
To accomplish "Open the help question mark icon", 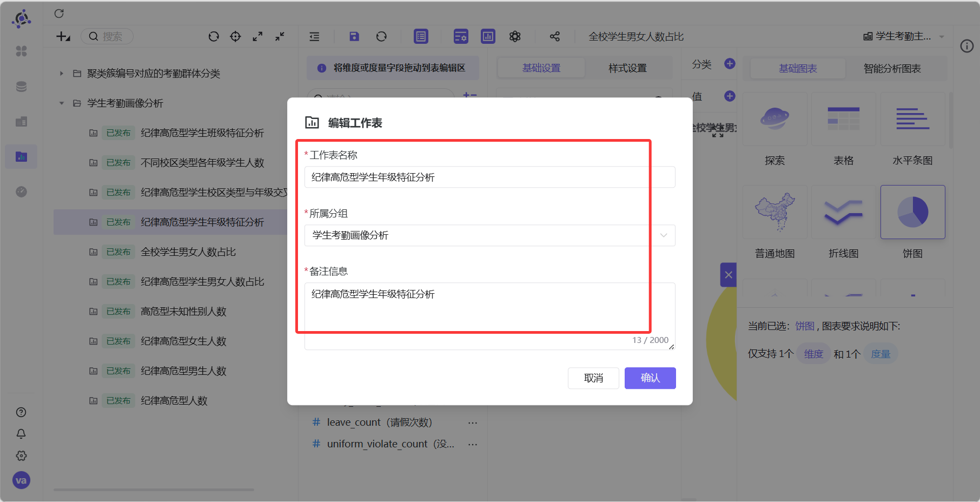I will coord(21,412).
